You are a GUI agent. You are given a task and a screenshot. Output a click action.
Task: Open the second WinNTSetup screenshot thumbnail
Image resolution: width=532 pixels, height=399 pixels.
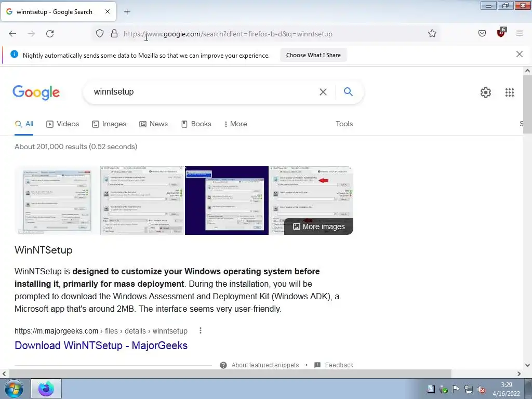pyautogui.click(x=142, y=200)
